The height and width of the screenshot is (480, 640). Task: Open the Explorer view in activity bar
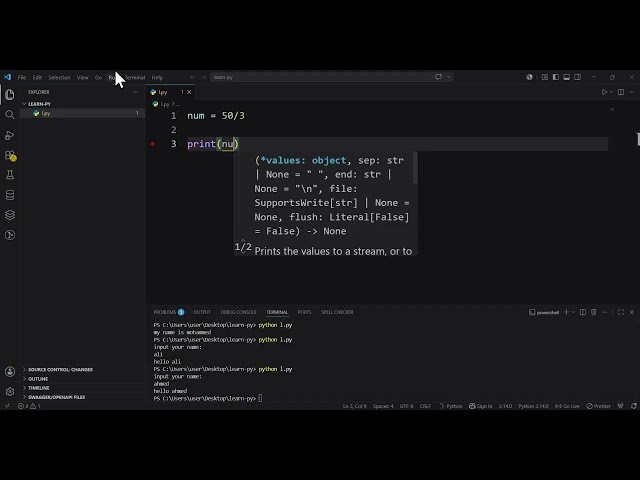10,95
